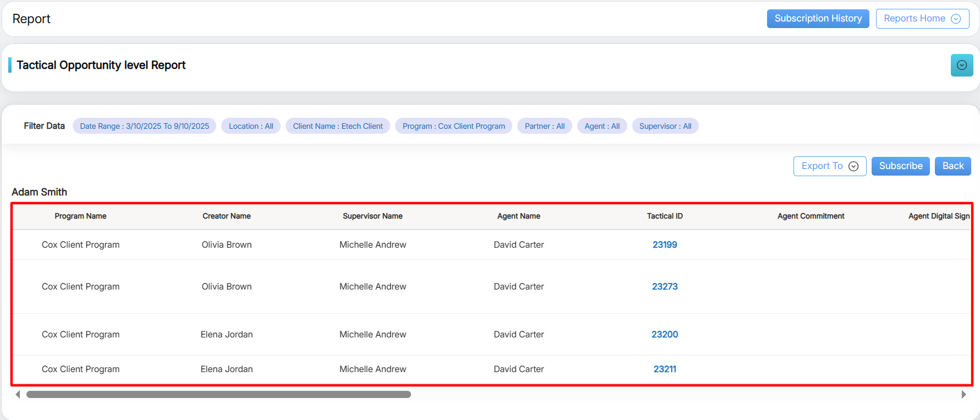Image resolution: width=980 pixels, height=420 pixels.
Task: Click the horizontal scrollbar thumb
Action: coord(218,395)
